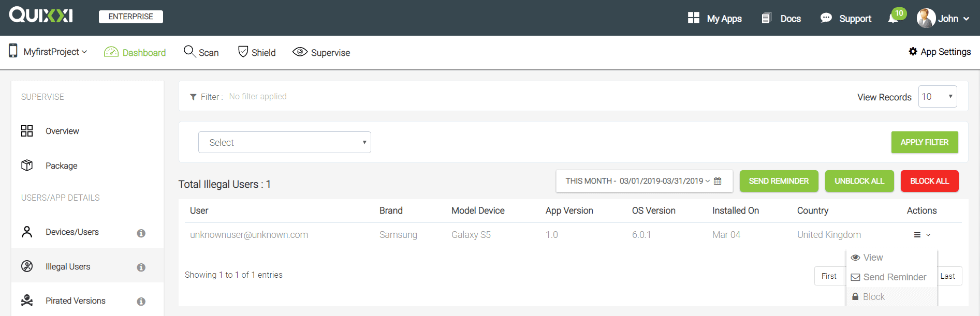Click the Shield icon
The width and height of the screenshot is (980, 316).
[243, 51]
